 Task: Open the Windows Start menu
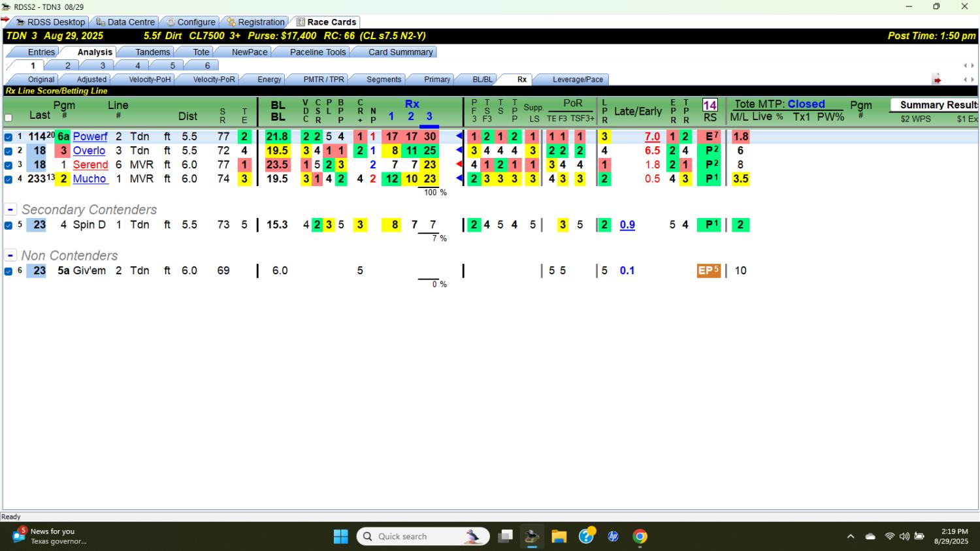(341, 537)
